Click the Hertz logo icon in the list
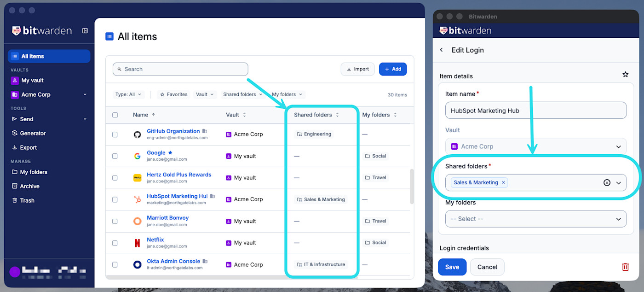This screenshot has height=292, width=644. tap(137, 178)
